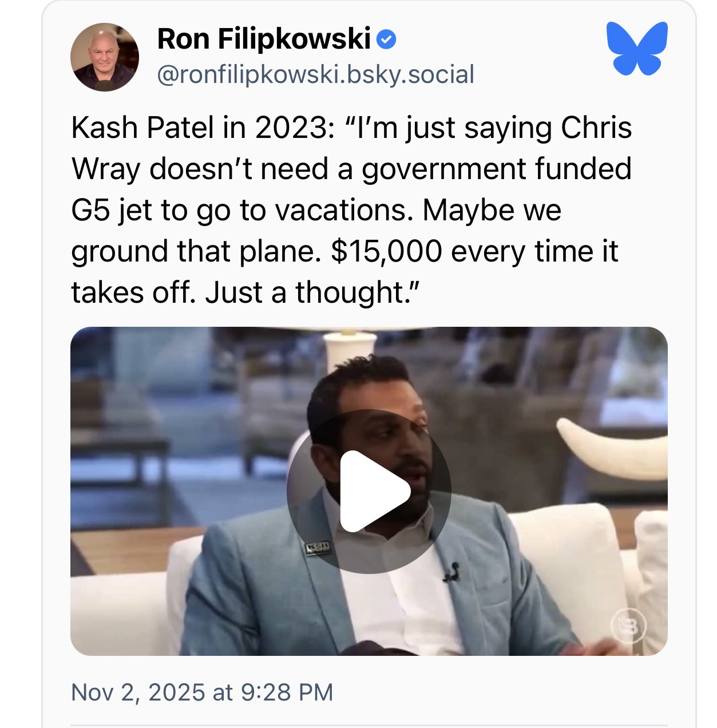Click the blue verified checkmark badge
The image size is (717, 728).
coord(387,39)
